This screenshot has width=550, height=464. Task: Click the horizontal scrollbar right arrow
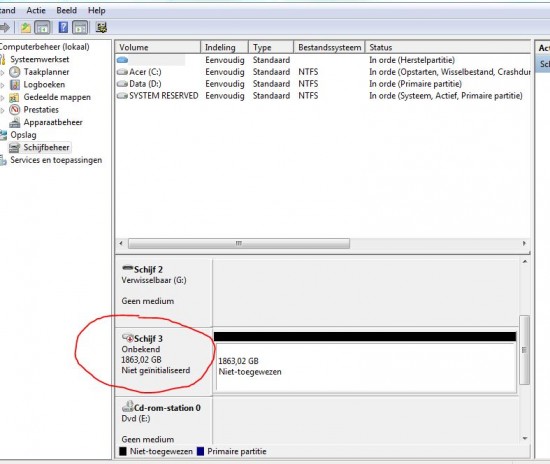pos(524,243)
